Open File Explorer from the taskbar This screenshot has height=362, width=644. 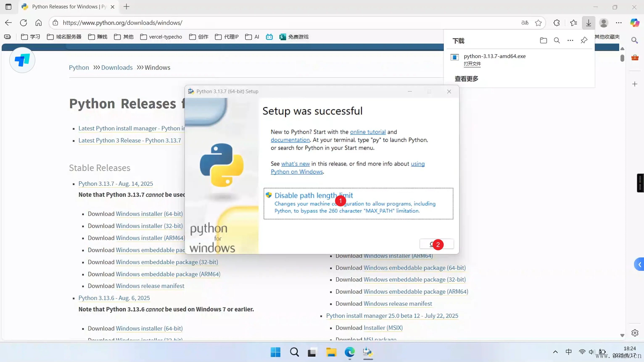pyautogui.click(x=331, y=352)
